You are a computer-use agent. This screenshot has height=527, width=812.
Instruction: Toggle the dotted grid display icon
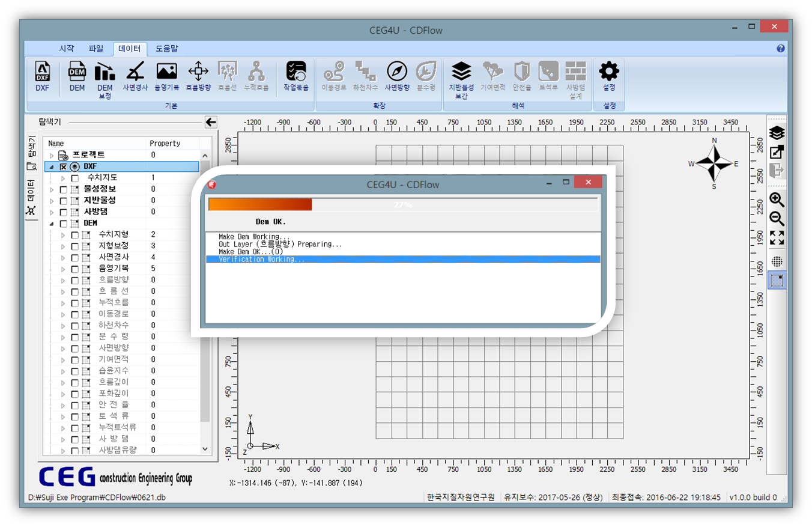coord(777,261)
